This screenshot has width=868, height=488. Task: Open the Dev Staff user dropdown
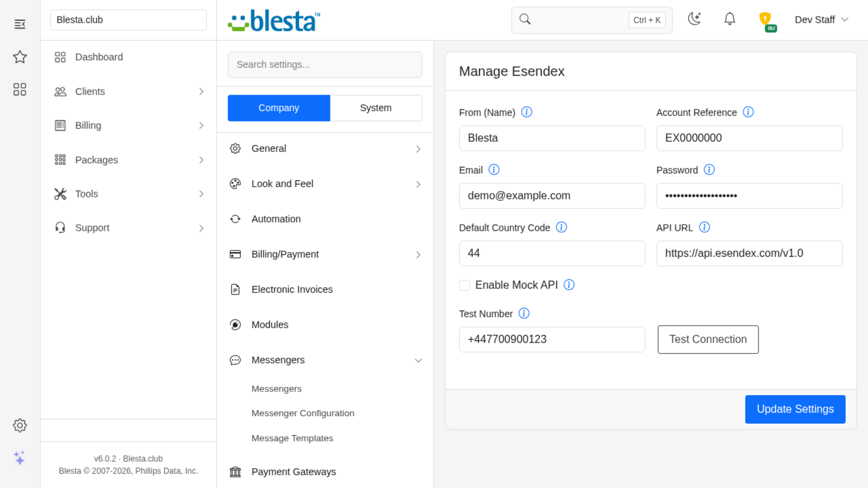(821, 19)
